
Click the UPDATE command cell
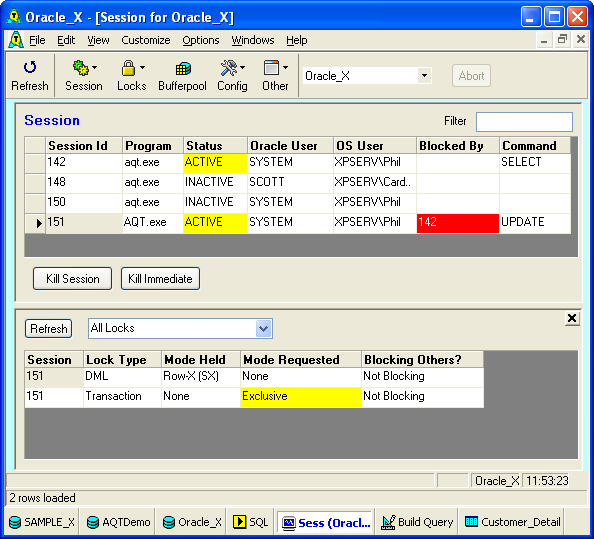tap(535, 222)
